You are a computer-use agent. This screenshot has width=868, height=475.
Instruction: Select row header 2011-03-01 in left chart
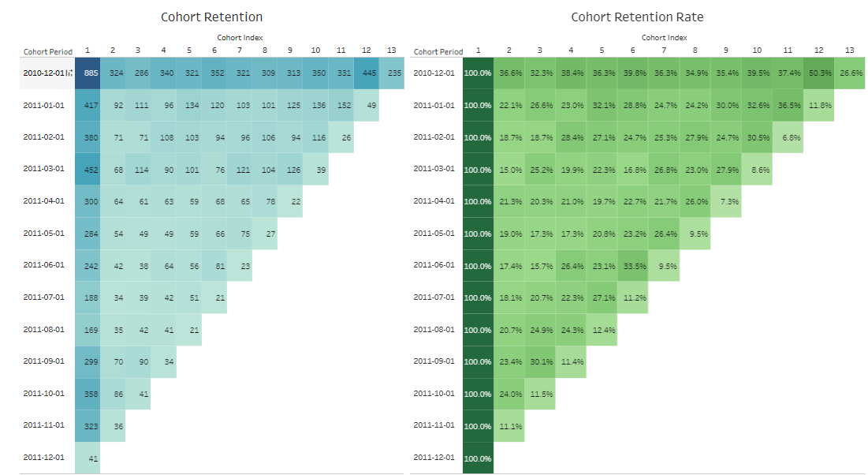[46, 169]
